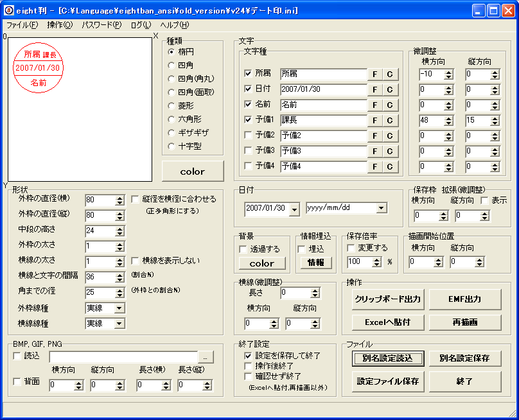Image resolution: width=519 pixels, height=420 pixels.
Task: Click the F font button for 所属 row
Action: click(x=374, y=74)
